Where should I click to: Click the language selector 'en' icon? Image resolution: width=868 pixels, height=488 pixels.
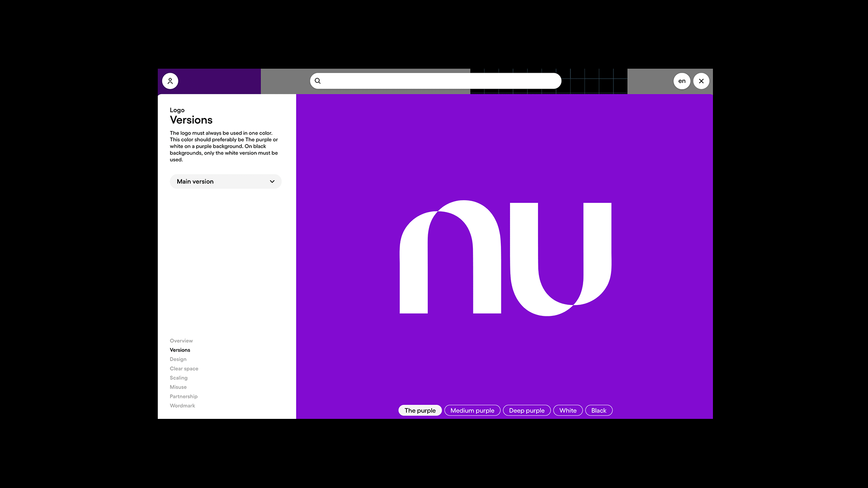(x=681, y=80)
